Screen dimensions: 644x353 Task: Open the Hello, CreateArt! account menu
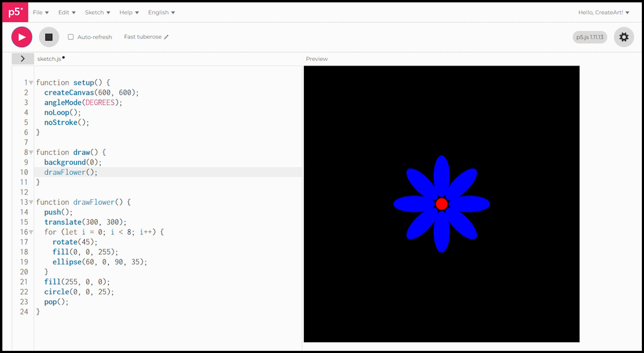(605, 12)
